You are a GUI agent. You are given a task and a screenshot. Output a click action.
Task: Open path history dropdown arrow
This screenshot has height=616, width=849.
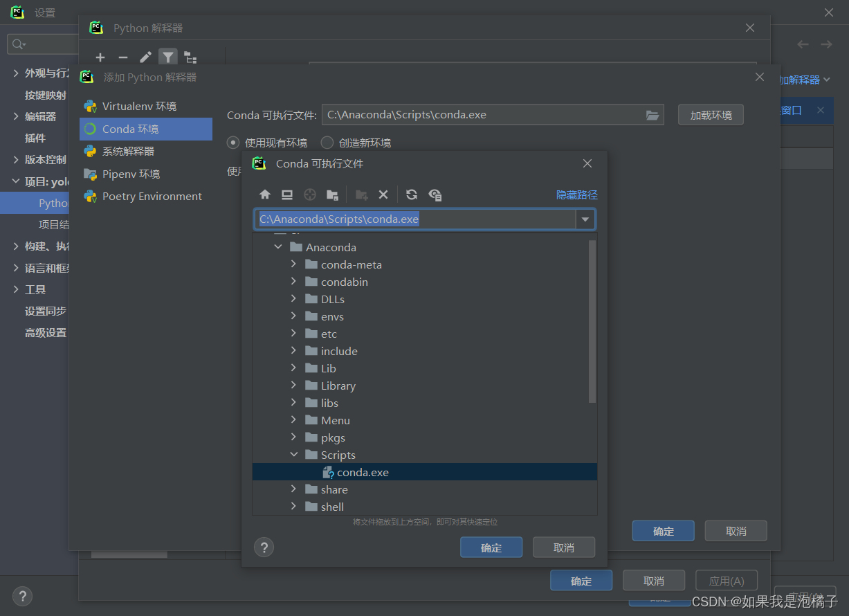(586, 219)
